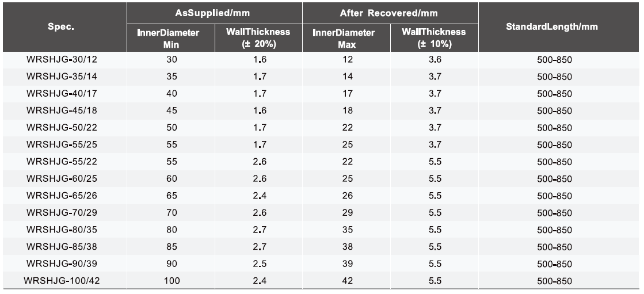Select the 3.6 recovered wall thickness cell
Screen dimensions: 644x294
click(x=435, y=59)
